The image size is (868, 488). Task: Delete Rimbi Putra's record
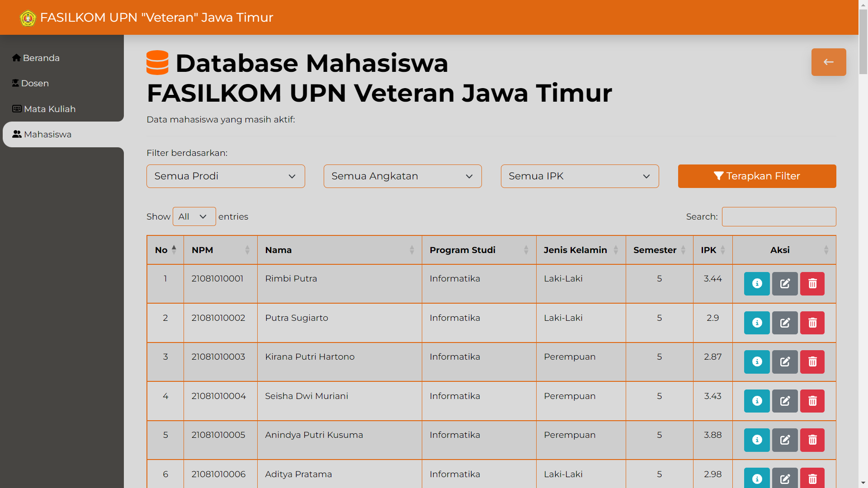(812, 284)
